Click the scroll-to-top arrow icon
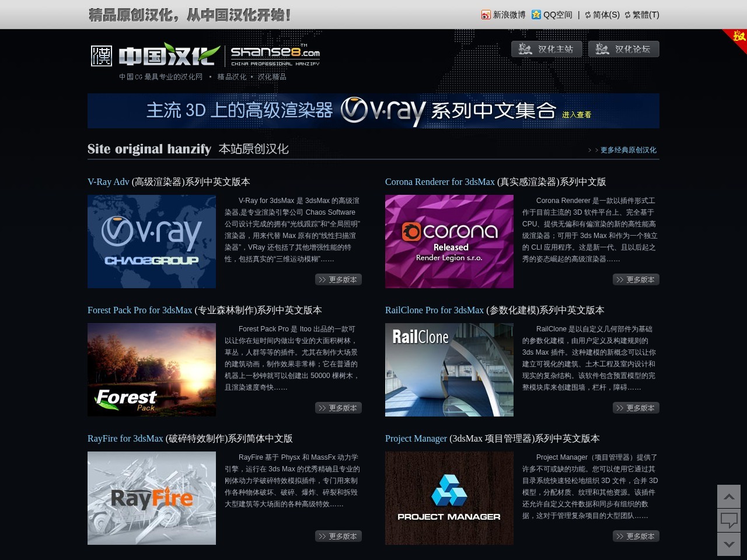The image size is (747, 560). (x=729, y=496)
